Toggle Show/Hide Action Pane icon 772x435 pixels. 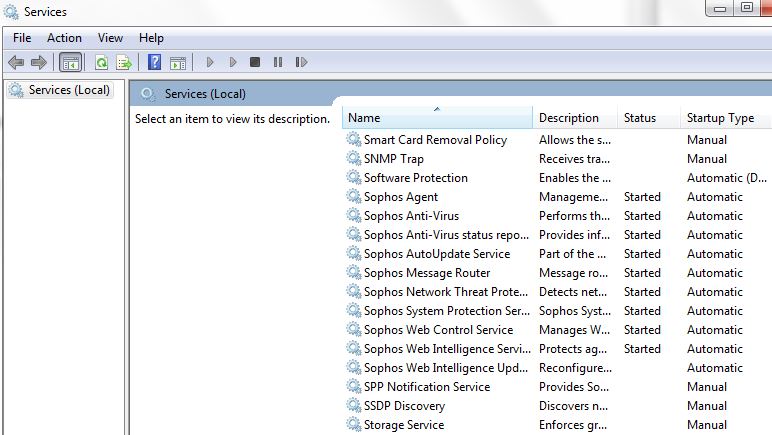point(178,62)
